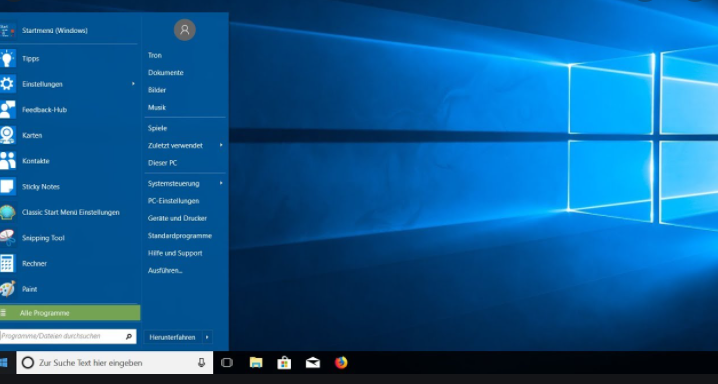Viewport: 718px width, 384px height.
Task: Click the microphone icon in taskbar search
Action: click(201, 363)
